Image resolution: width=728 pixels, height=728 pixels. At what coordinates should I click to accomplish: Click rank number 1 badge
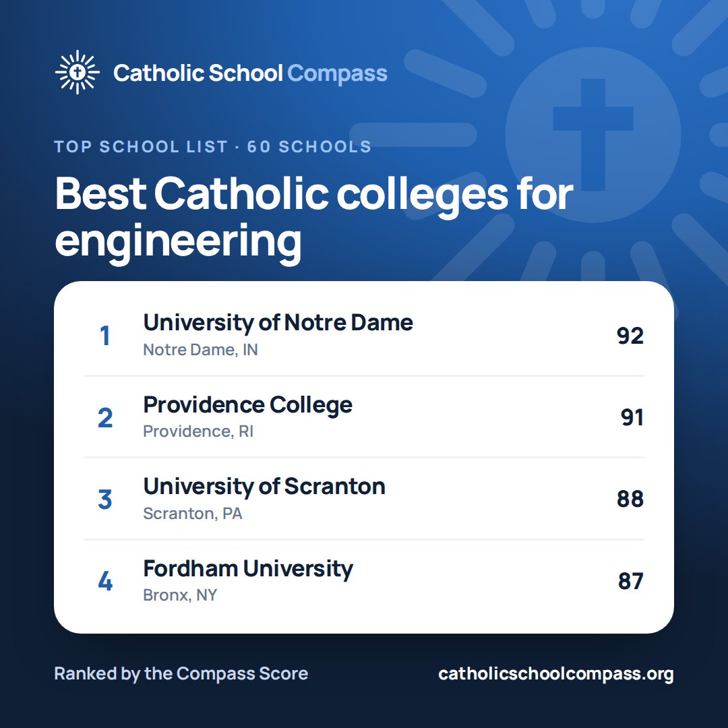click(x=105, y=336)
